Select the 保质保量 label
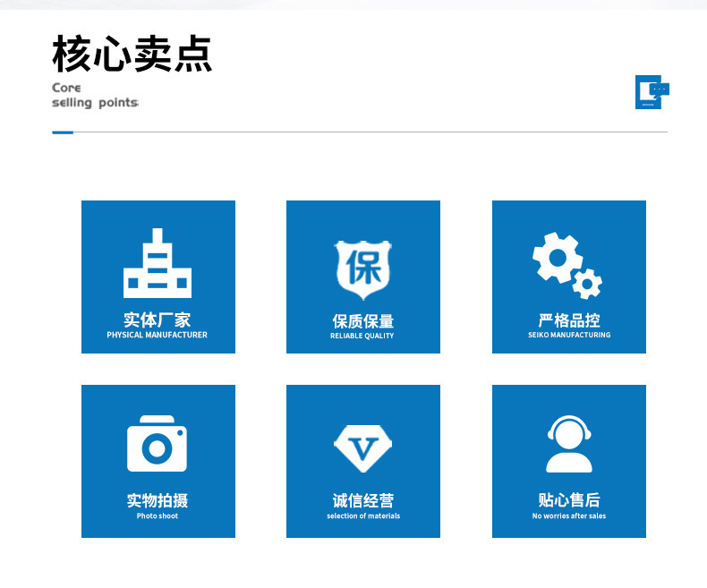707x588 pixels. [363, 321]
